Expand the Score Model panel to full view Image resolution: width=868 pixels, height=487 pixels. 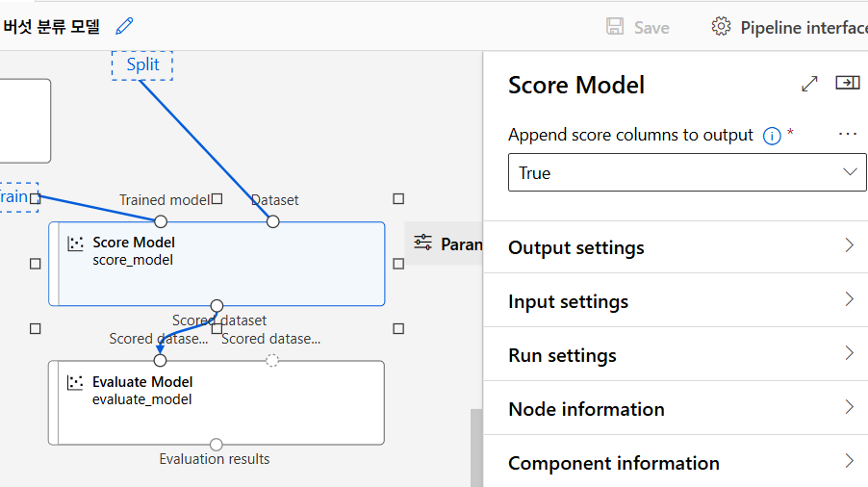pyautogui.click(x=809, y=84)
